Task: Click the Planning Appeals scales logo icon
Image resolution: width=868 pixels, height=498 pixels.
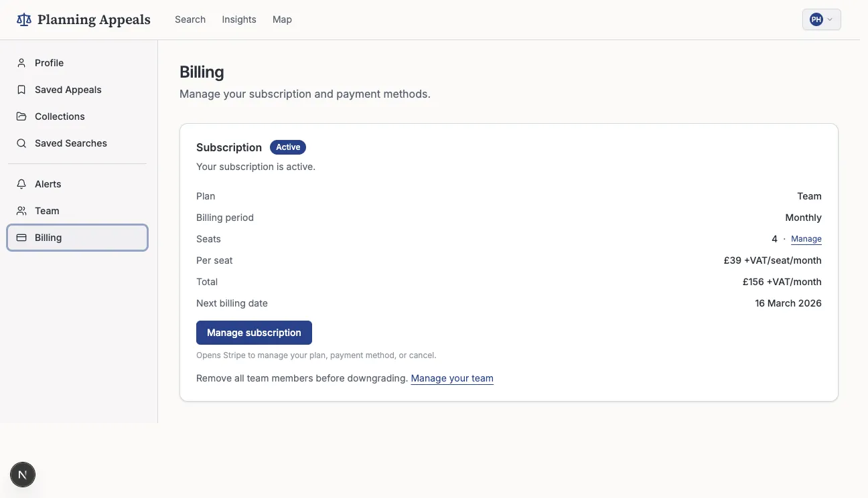Action: 23,19
